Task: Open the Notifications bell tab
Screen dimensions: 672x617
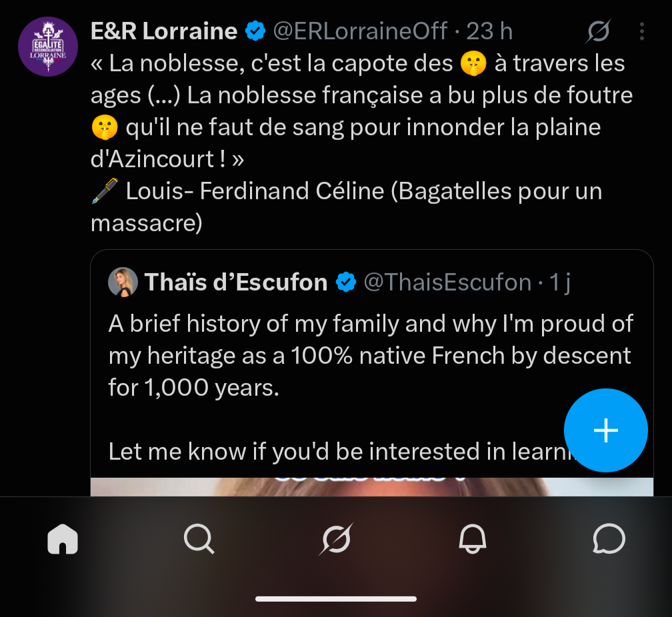Action: coord(472,539)
